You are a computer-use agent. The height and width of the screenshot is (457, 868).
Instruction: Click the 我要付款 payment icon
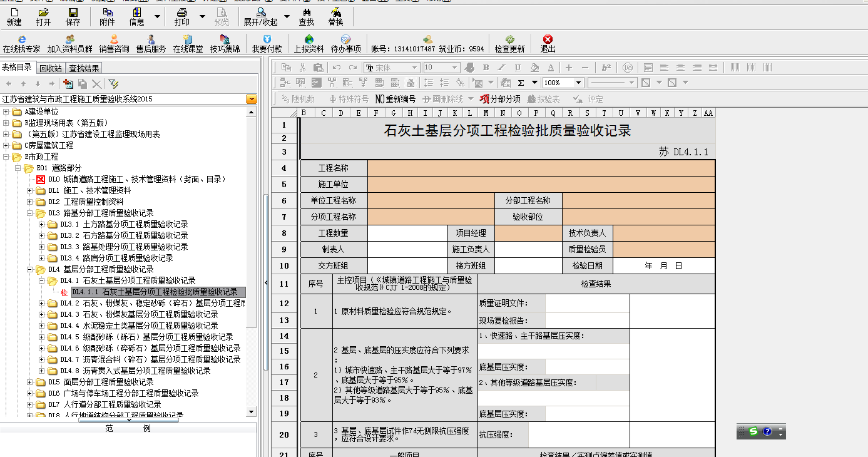(267, 43)
